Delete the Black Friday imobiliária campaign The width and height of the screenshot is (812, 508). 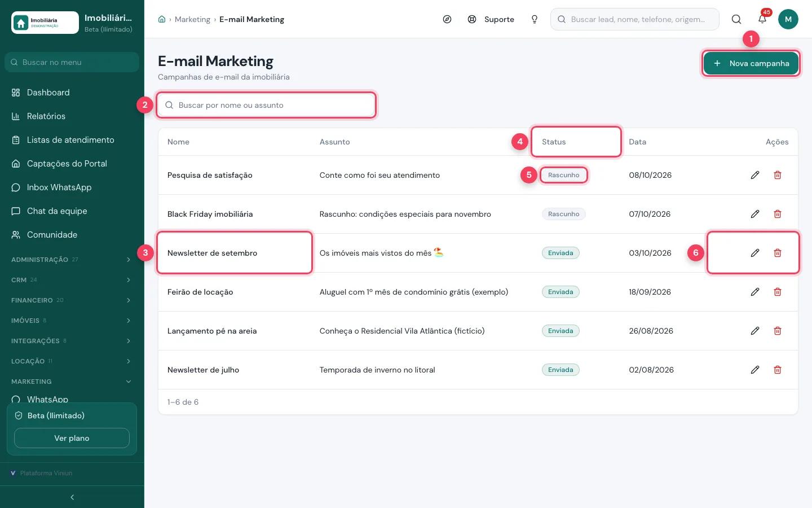tap(778, 214)
